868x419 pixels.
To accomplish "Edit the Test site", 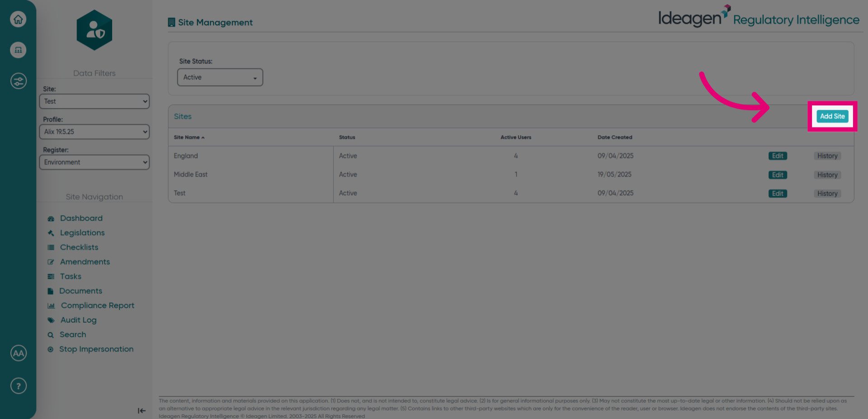I will 778,193.
